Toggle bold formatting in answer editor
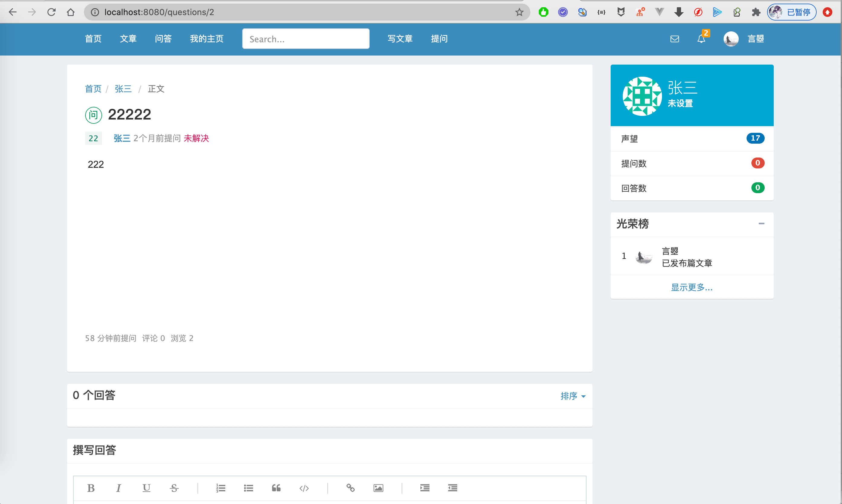The width and height of the screenshot is (842, 504). [x=91, y=488]
